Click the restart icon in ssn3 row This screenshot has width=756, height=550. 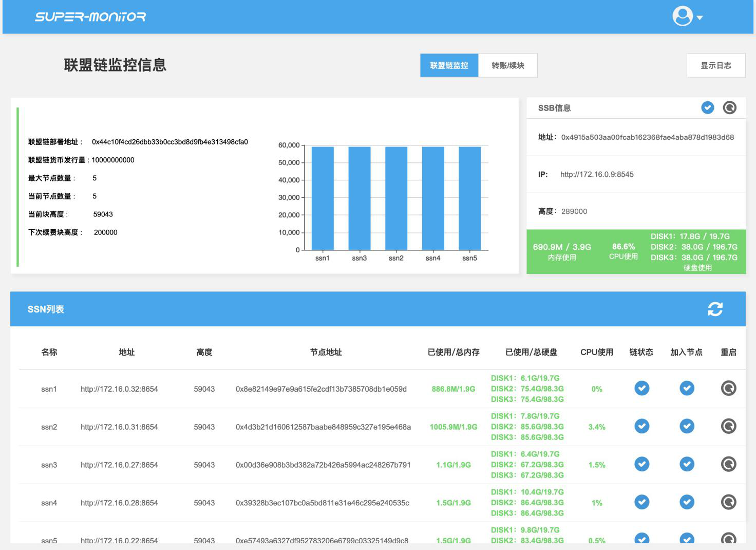tap(728, 464)
